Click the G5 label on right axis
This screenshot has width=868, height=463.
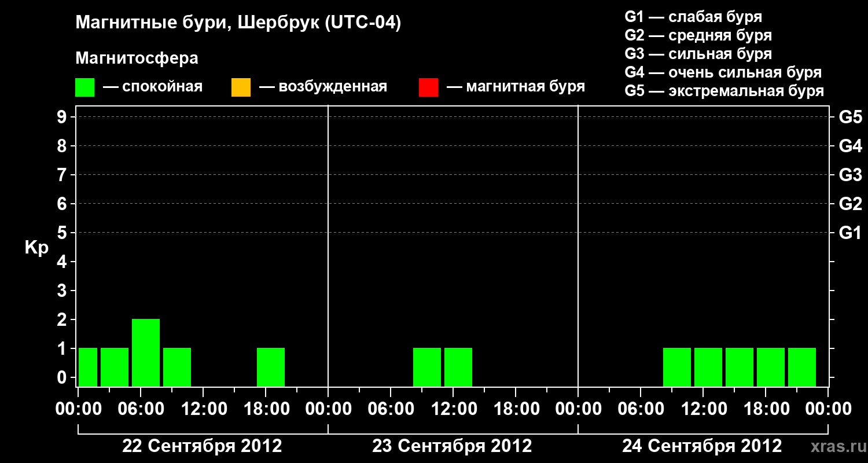point(851,117)
